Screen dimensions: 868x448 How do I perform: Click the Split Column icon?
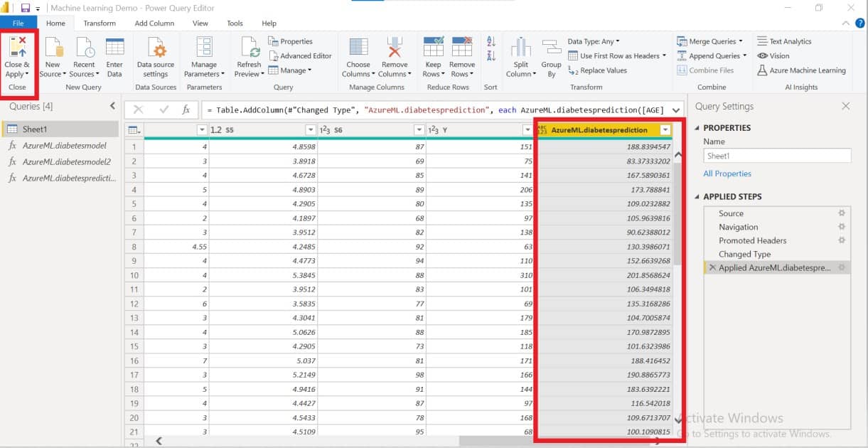[x=521, y=47]
